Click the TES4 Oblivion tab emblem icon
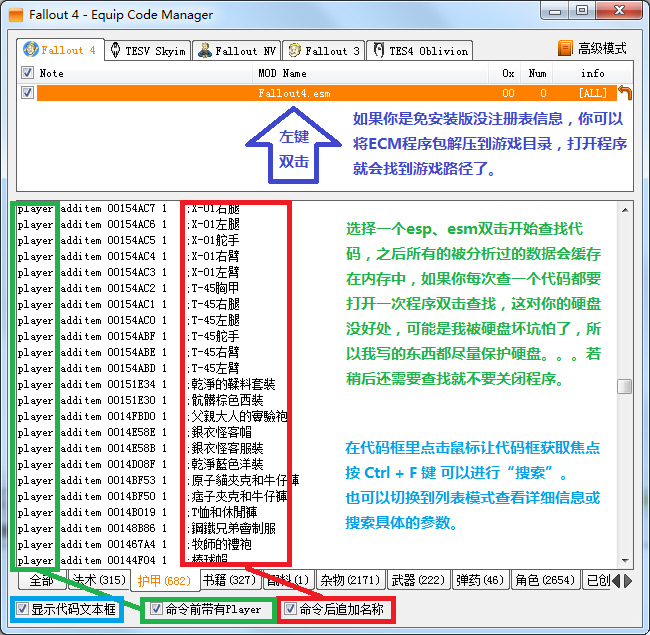Viewport: 650px width, 635px height. coord(378,50)
